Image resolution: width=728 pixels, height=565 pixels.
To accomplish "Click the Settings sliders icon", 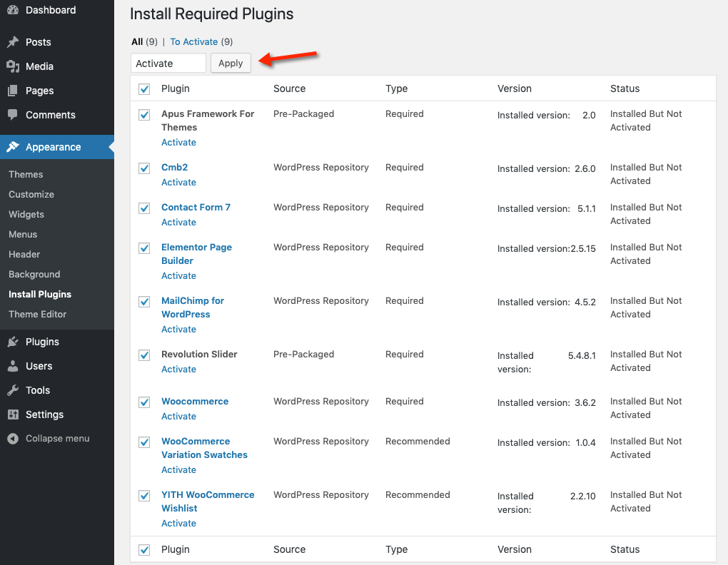I will (13, 414).
